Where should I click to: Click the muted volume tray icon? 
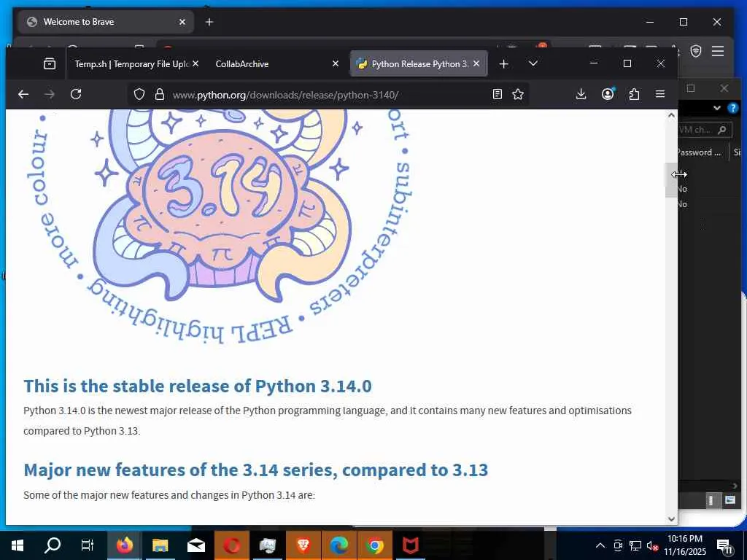652,545
